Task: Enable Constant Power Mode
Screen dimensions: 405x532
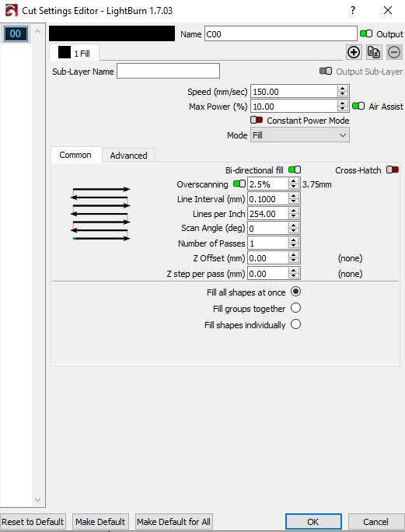Action: click(x=257, y=120)
